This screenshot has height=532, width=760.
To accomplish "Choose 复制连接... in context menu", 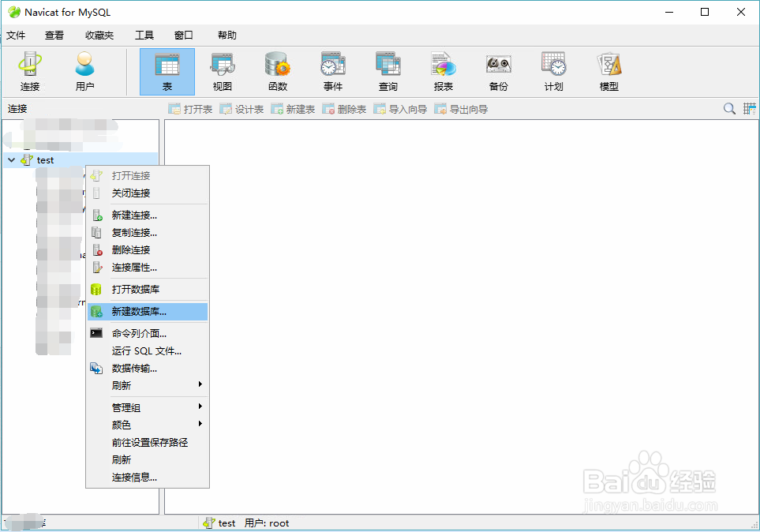I will [x=148, y=233].
